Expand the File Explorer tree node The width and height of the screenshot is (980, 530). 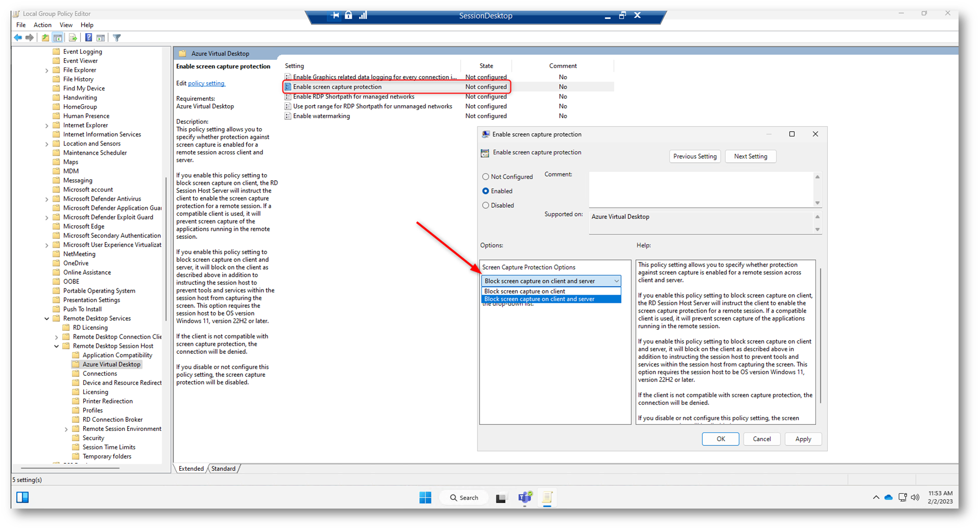tap(47, 70)
